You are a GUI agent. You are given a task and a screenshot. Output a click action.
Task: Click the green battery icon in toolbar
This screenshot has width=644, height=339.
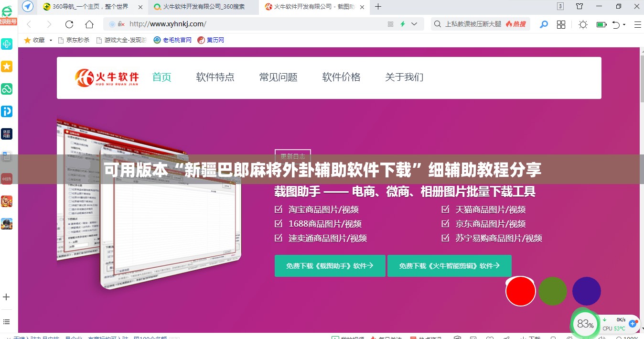[601, 24]
